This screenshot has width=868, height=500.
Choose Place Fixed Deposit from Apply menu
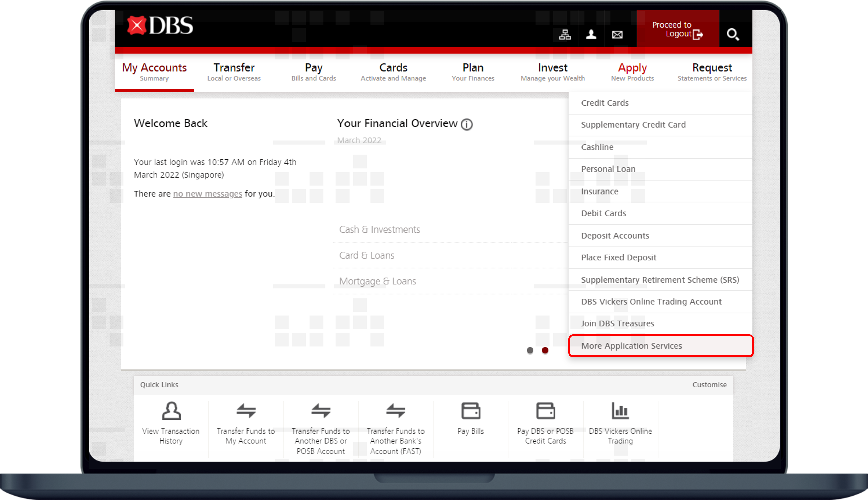coord(618,258)
